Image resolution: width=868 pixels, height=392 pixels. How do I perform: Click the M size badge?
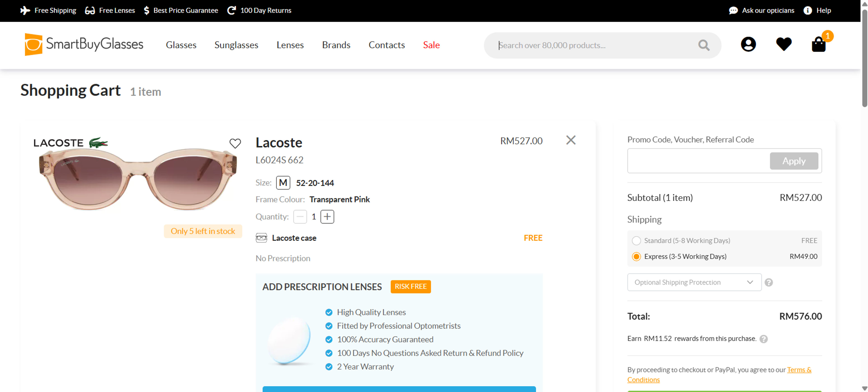pyautogui.click(x=283, y=183)
